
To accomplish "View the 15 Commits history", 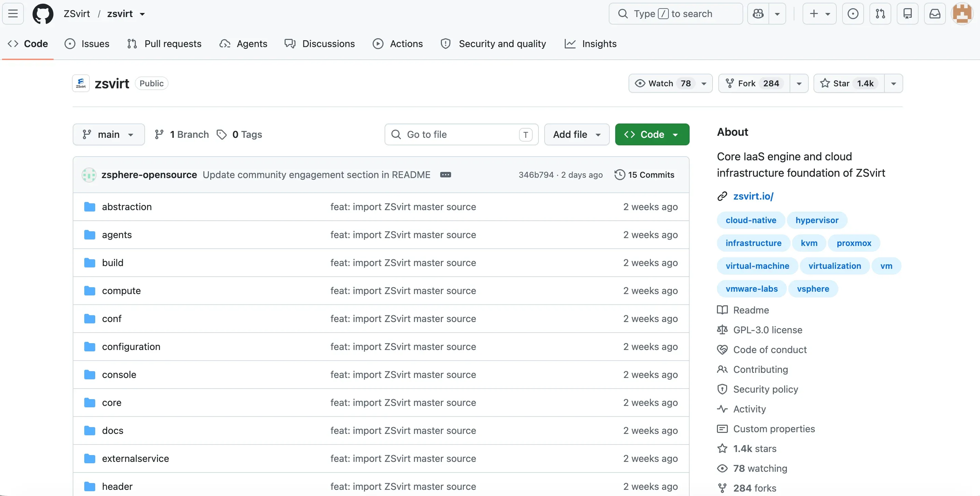I will tap(645, 175).
